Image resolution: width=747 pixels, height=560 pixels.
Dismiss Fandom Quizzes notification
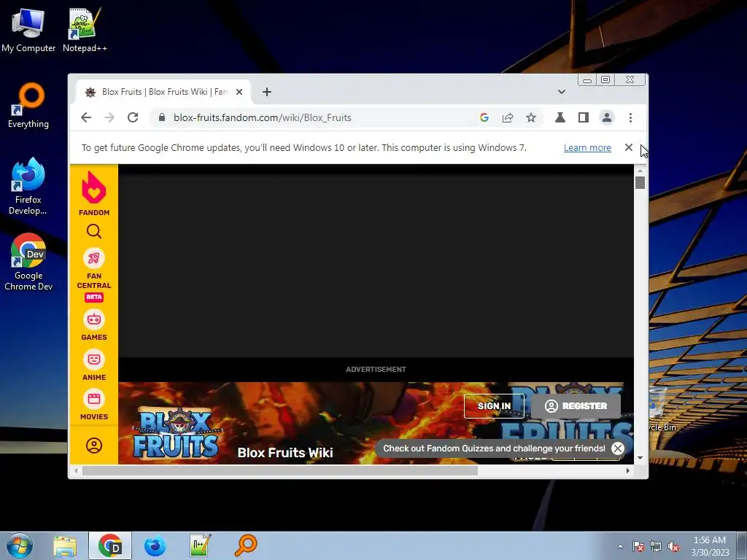coord(618,448)
